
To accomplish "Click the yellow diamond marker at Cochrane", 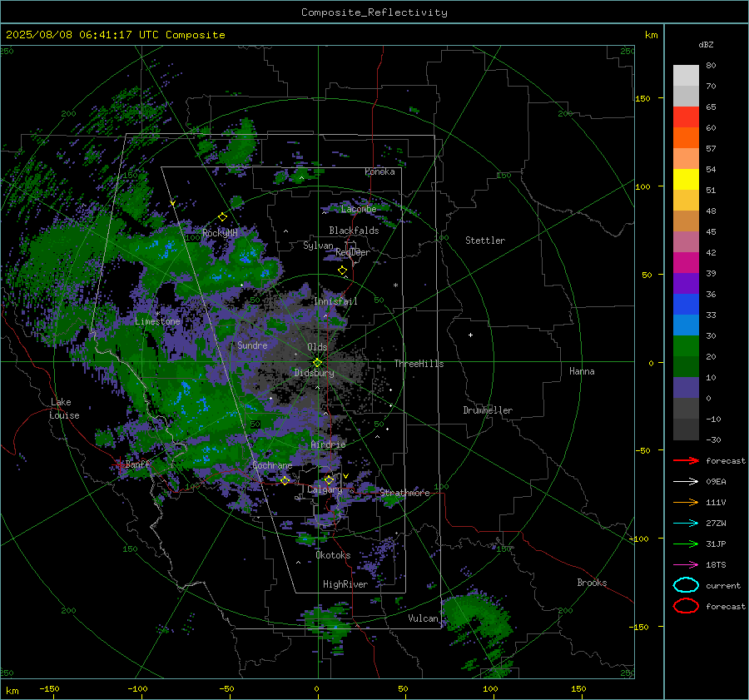I will click(x=285, y=480).
